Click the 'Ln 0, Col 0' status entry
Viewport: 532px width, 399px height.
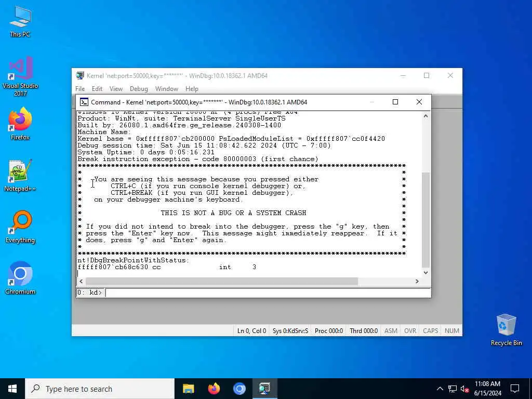[251, 331]
